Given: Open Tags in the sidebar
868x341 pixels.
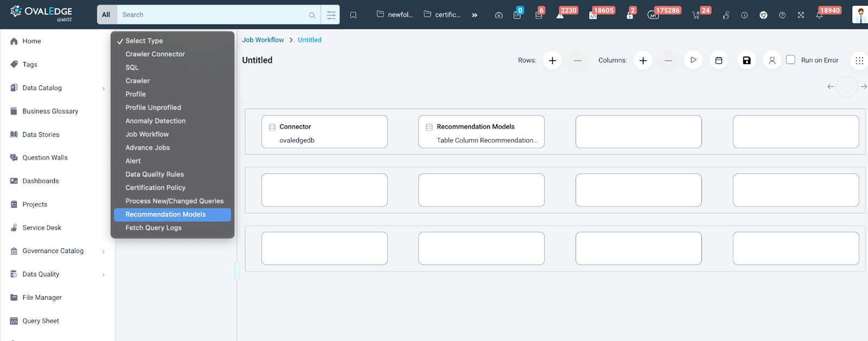Looking at the screenshot, I should [30, 65].
